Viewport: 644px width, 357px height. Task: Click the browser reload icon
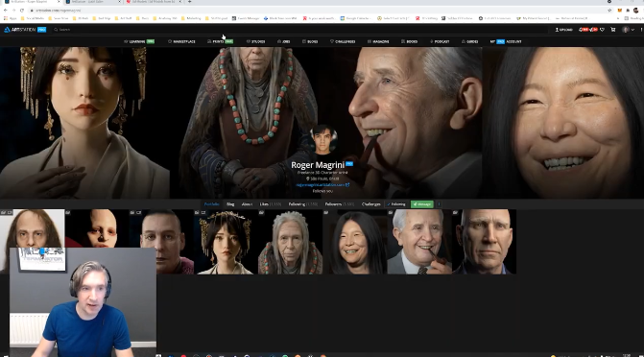tap(22, 11)
